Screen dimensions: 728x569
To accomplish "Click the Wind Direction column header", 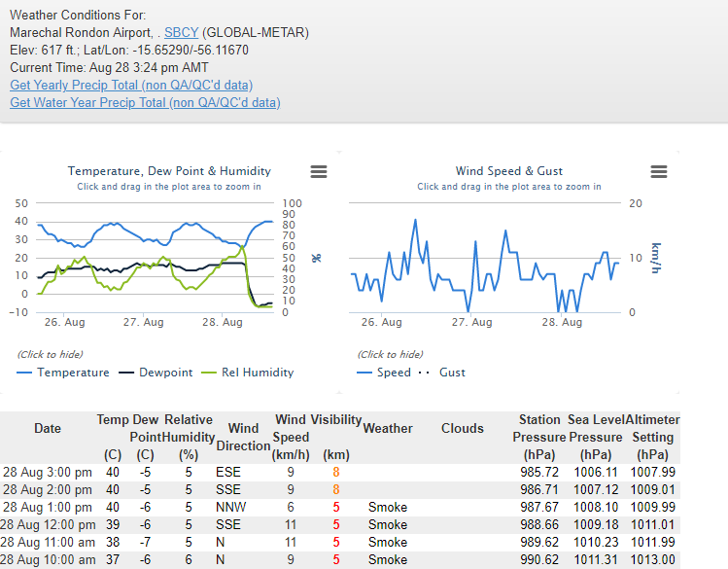I will [243, 437].
